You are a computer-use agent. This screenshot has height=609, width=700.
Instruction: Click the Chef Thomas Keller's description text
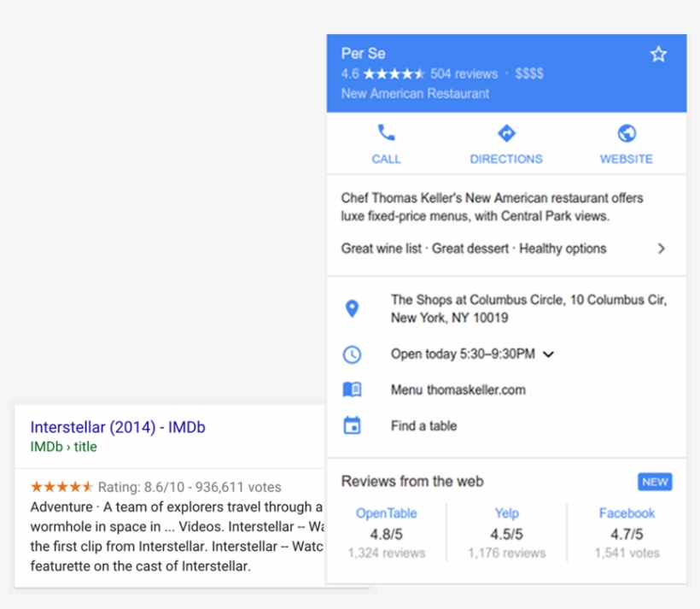pos(492,207)
